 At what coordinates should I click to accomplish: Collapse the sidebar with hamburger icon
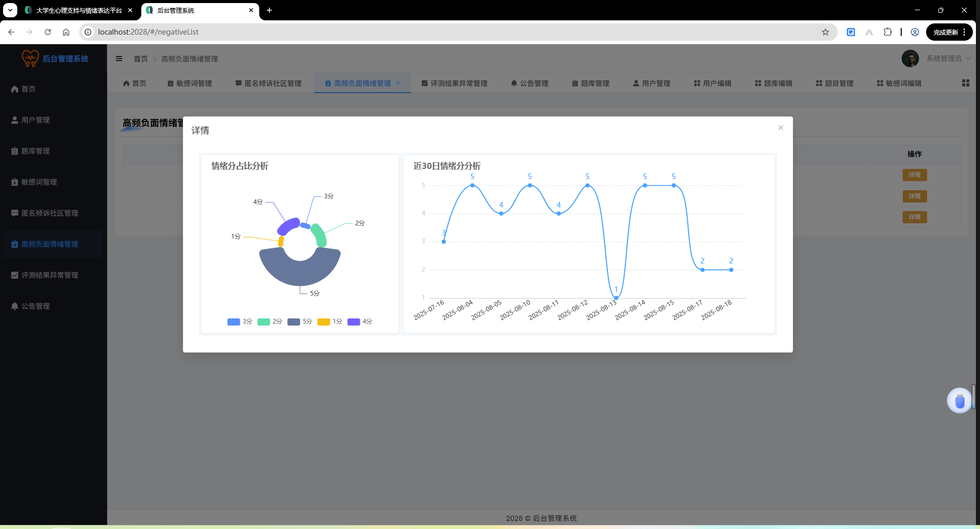click(x=119, y=58)
